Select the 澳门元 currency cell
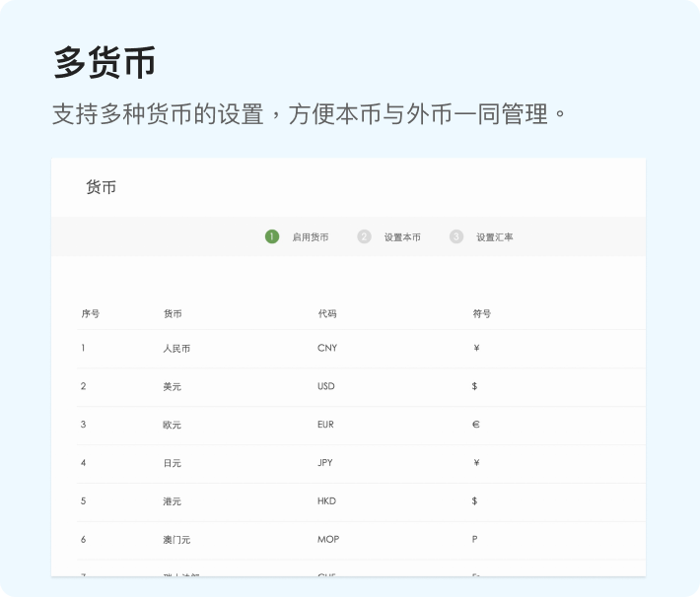Screen dimensions: 700x597 tap(176, 540)
